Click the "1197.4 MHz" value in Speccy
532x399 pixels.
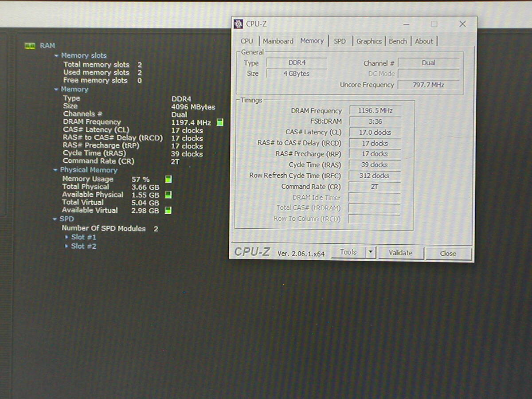click(191, 122)
